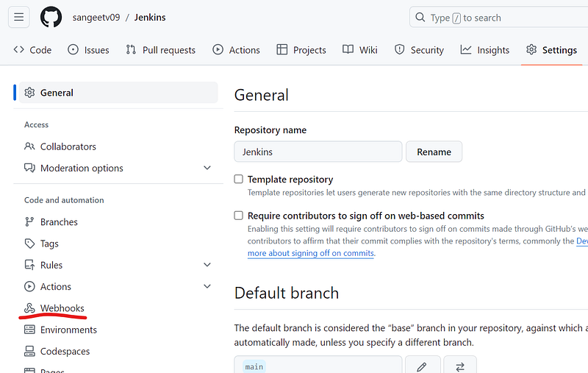Image resolution: width=588 pixels, height=373 pixels.
Task: Click the Webhooks icon in sidebar
Action: tap(29, 308)
